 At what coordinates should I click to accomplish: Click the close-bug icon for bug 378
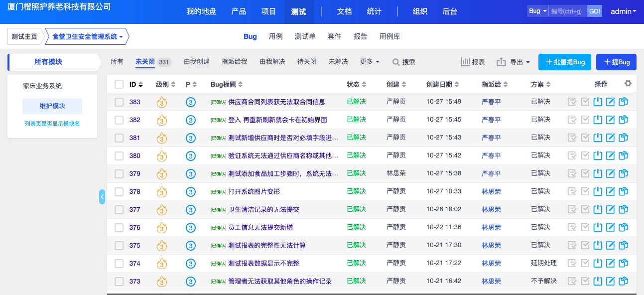[598, 192]
